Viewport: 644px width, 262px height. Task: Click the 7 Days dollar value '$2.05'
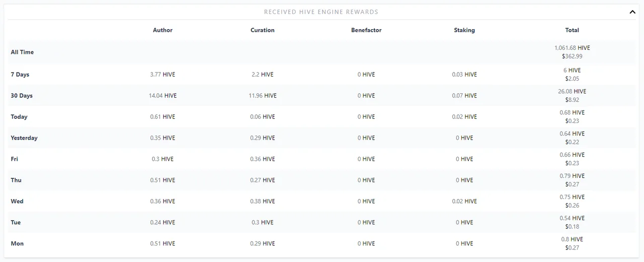(572, 79)
